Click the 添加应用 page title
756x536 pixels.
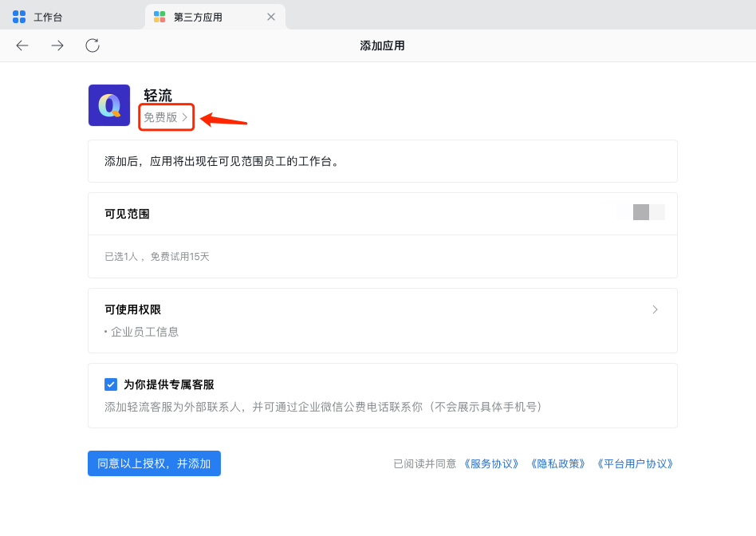(x=382, y=45)
